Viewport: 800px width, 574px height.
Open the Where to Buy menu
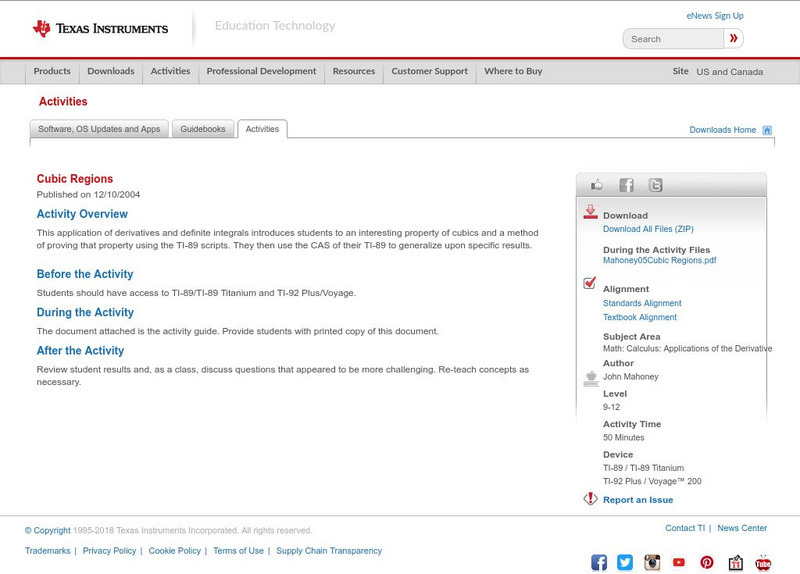(x=513, y=71)
